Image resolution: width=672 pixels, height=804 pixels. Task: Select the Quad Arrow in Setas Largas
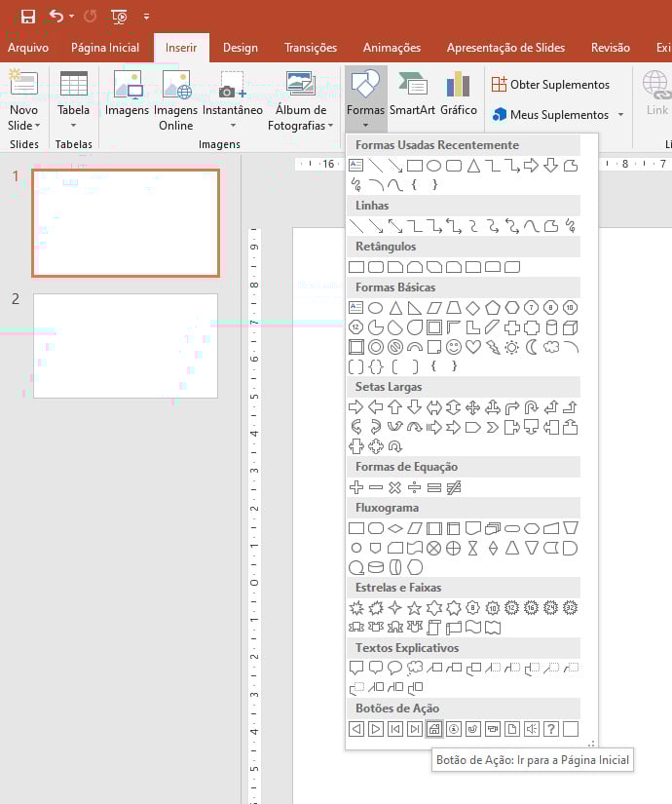[x=473, y=407]
